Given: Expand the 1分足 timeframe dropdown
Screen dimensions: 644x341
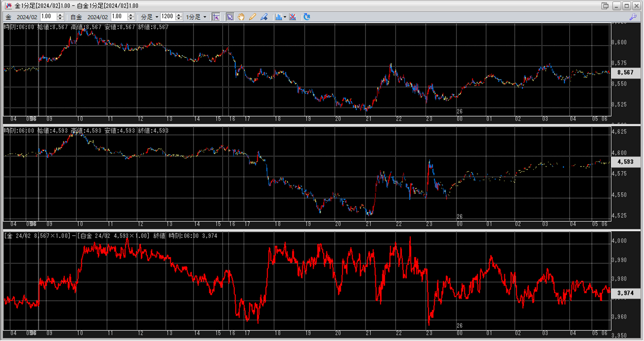Looking at the screenshot, I should [x=196, y=17].
